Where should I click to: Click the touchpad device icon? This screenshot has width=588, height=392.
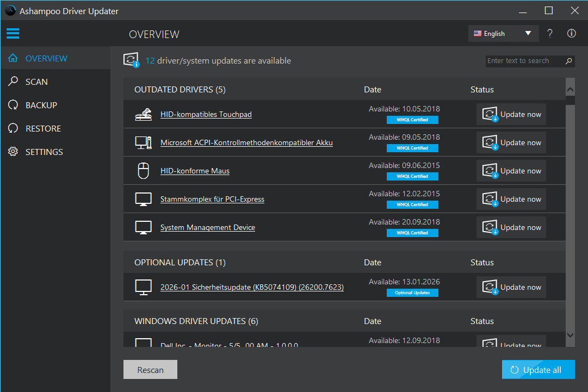143,115
